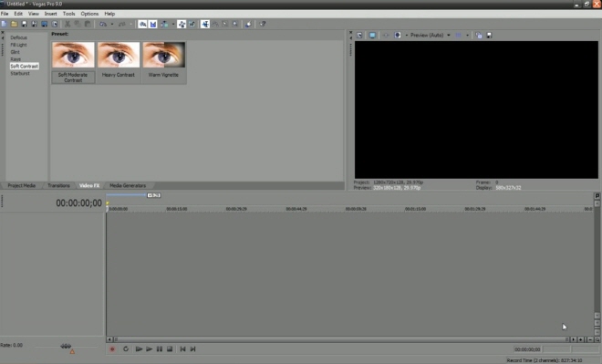This screenshot has height=364, width=602.
Task: Switch to Transitions tab
Action: coord(58,185)
